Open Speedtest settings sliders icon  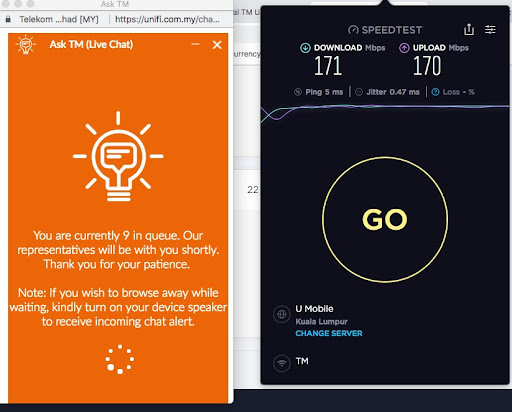point(490,30)
